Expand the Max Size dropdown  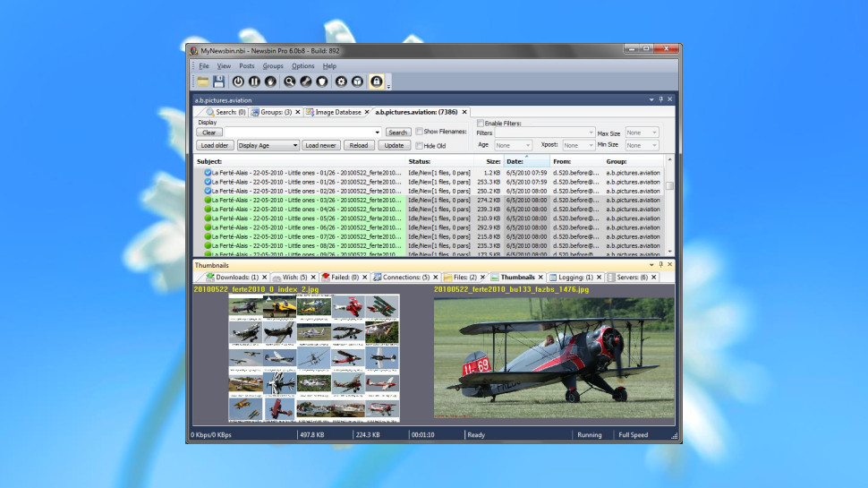pos(642,133)
